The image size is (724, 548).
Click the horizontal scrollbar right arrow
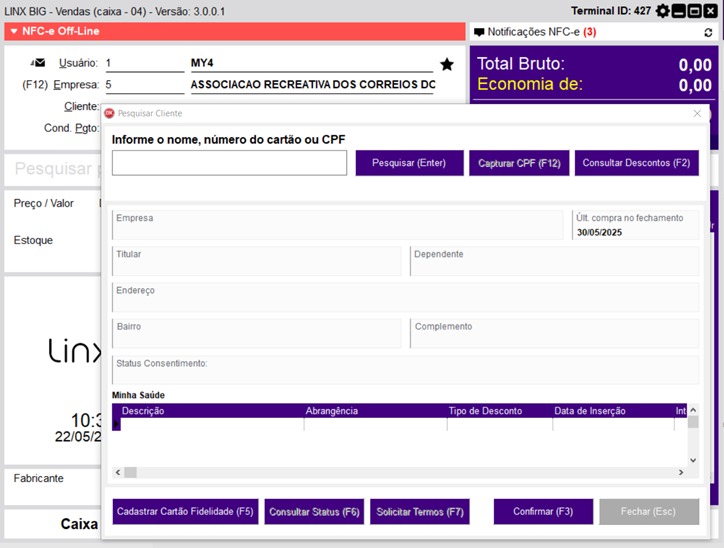point(681,472)
